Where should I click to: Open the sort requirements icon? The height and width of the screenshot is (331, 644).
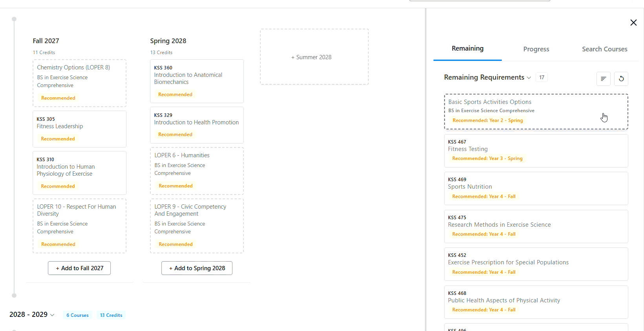pyautogui.click(x=604, y=79)
